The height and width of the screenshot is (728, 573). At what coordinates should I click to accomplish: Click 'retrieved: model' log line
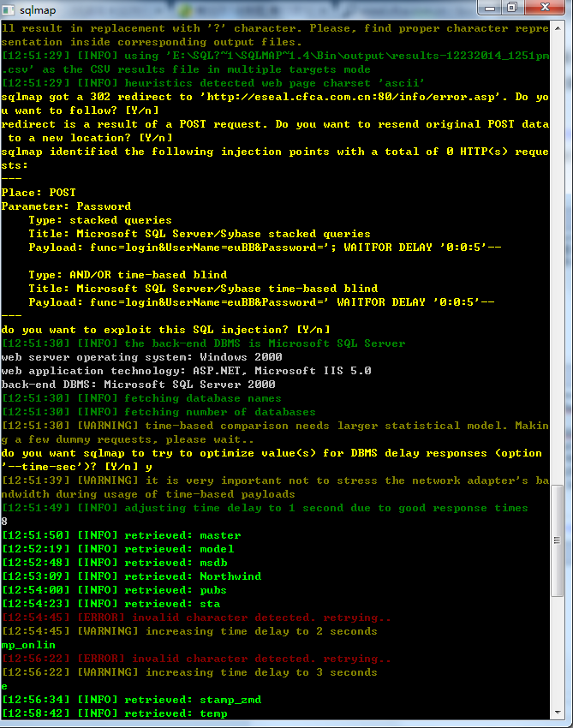(118, 549)
